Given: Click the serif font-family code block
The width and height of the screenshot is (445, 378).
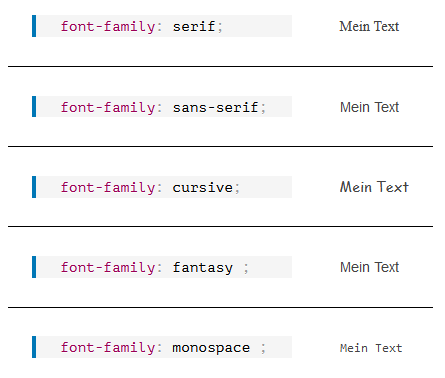Looking at the screenshot, I should (162, 26).
